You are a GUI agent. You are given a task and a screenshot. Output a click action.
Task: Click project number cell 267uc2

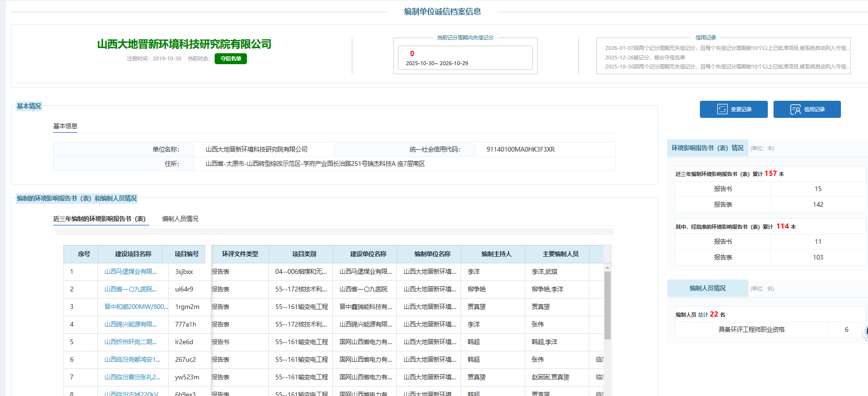pyautogui.click(x=186, y=359)
